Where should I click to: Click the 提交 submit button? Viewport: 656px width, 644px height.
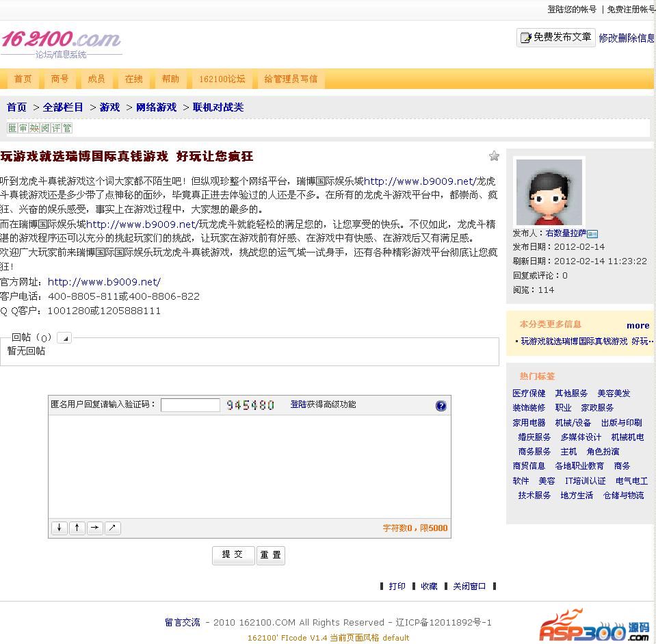click(x=233, y=555)
